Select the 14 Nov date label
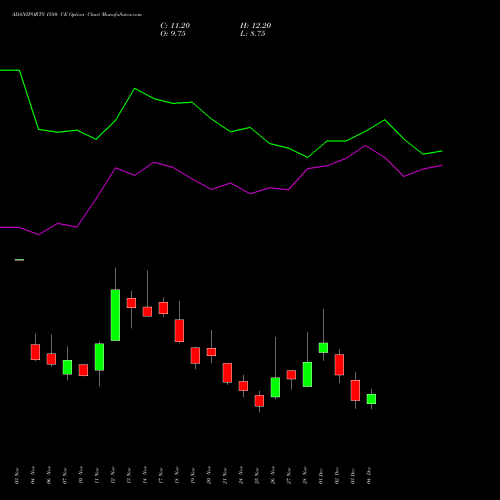500x500 pixels. click(145, 476)
